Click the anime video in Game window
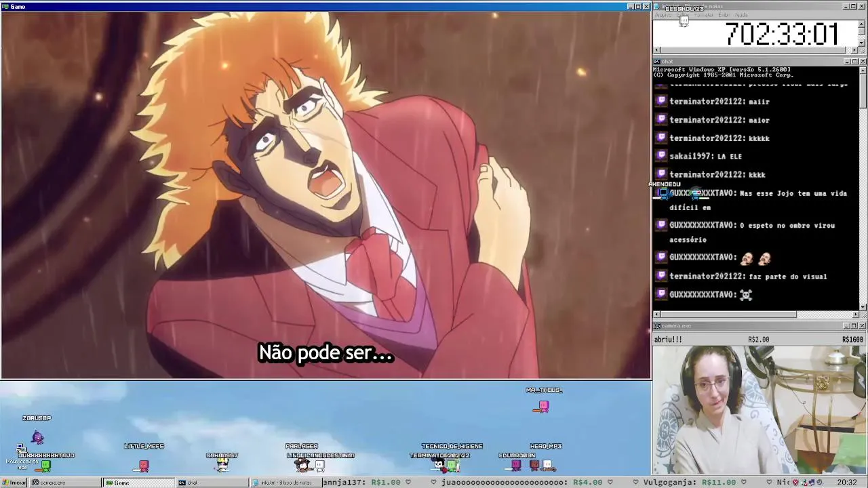The image size is (868, 488). tap(325, 195)
